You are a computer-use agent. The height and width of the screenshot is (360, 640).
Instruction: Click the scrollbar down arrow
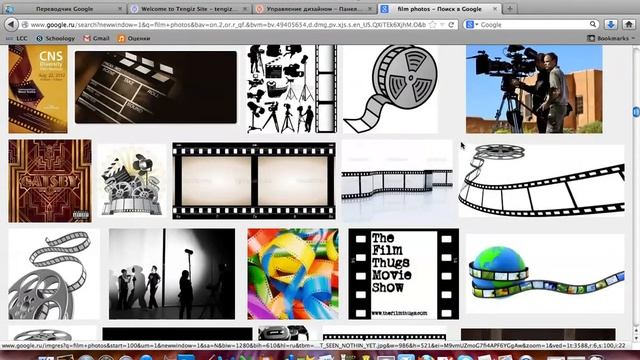(x=636, y=338)
